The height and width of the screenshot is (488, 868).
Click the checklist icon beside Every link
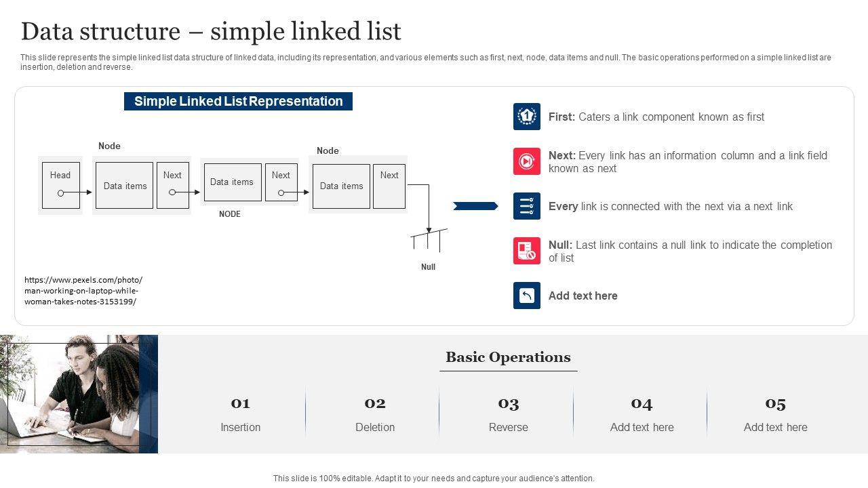coord(527,206)
